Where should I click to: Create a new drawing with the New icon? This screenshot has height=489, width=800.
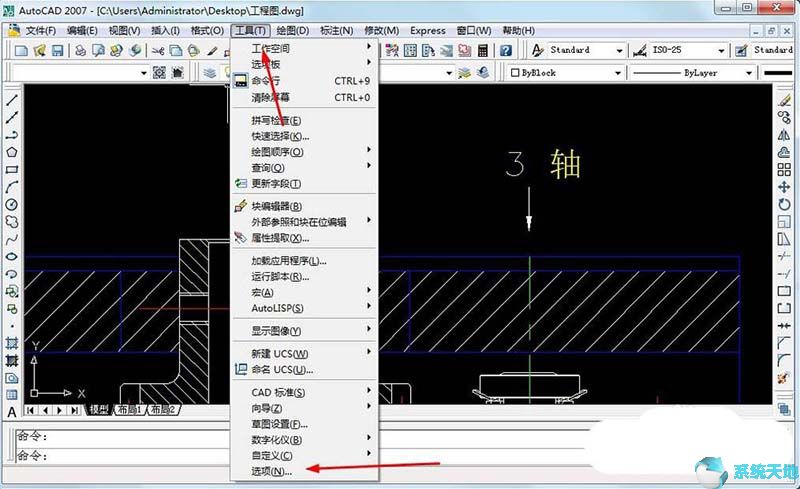(21, 51)
